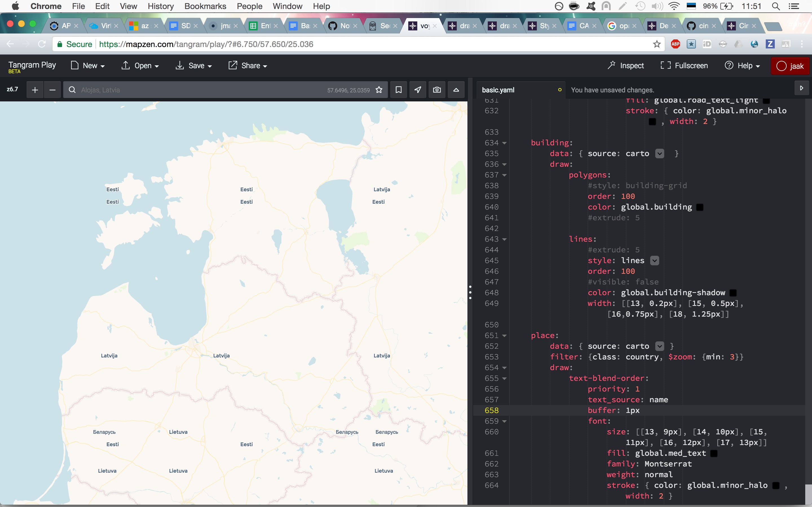Click the jaak user account button
The image size is (812, 507).
[790, 66]
